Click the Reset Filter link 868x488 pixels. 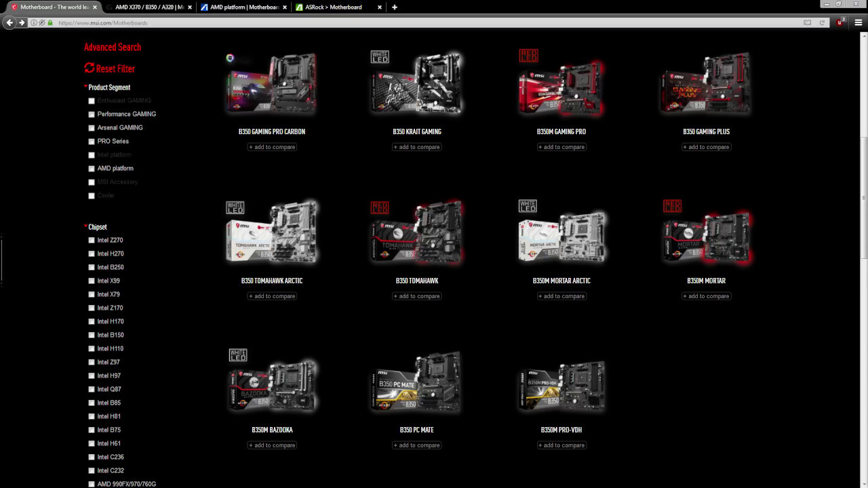point(115,68)
